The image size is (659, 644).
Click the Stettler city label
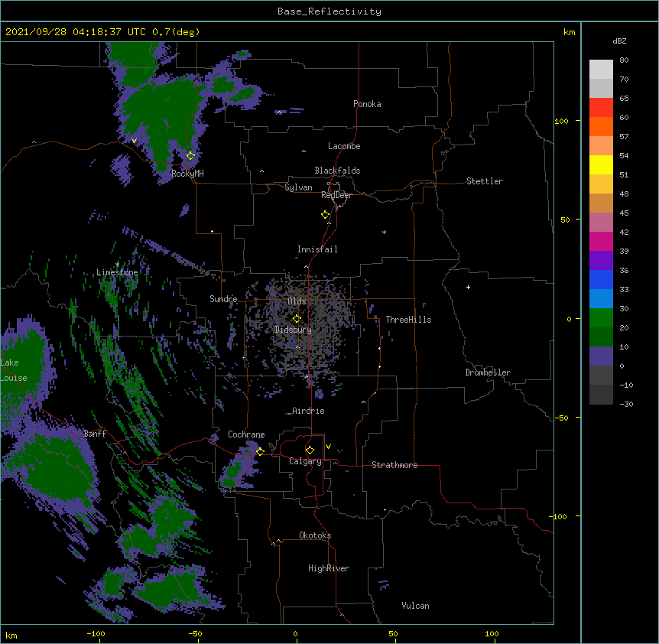485,181
